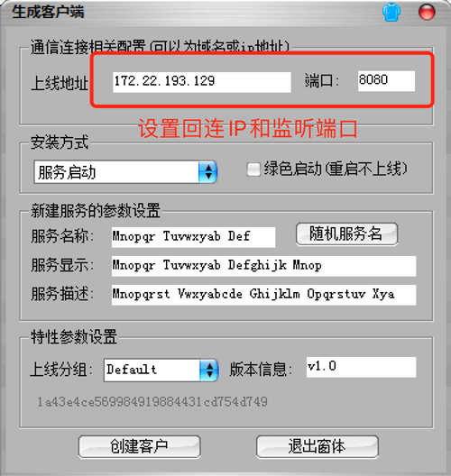Click the 绿色启动(重启不上线) label text
Screen dimensions: 451x476
336,169
